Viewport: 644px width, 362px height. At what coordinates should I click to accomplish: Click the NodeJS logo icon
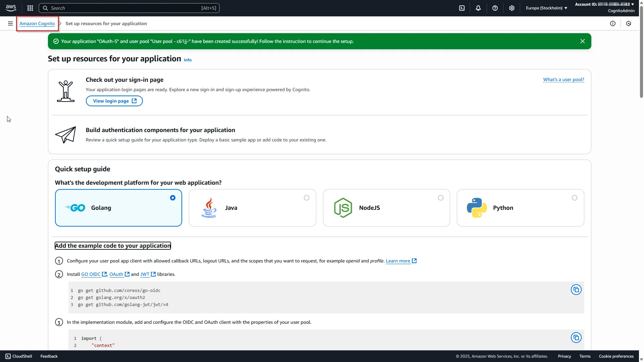pyautogui.click(x=343, y=208)
